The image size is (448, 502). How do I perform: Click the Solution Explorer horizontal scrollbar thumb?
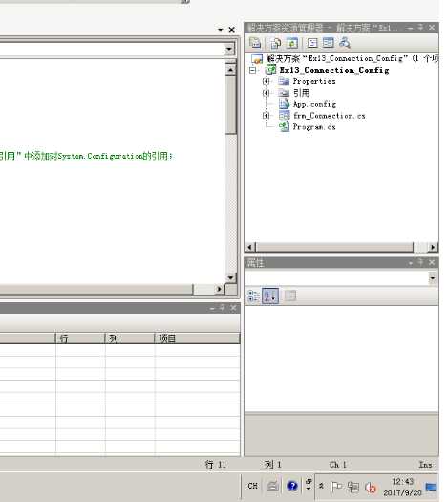pyautogui.click(x=334, y=247)
